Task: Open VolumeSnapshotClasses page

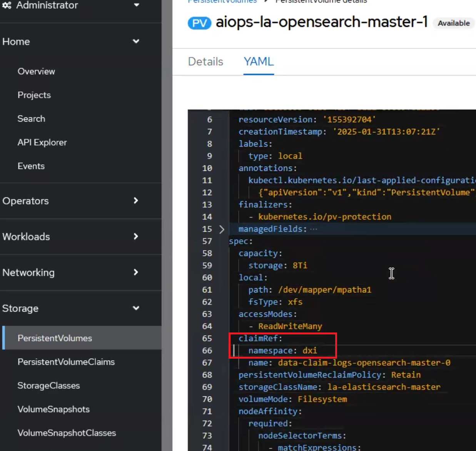Action: [67, 433]
